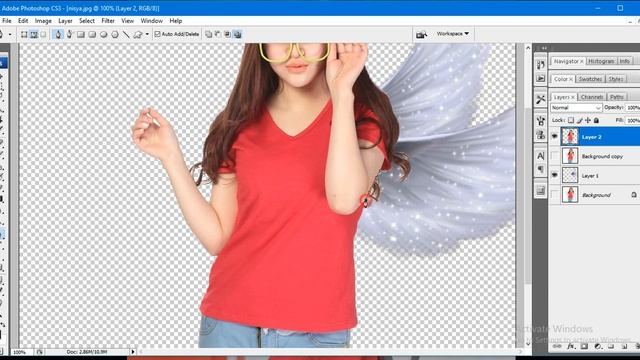Open the Help menu
The image size is (640, 360).
(x=176, y=21)
